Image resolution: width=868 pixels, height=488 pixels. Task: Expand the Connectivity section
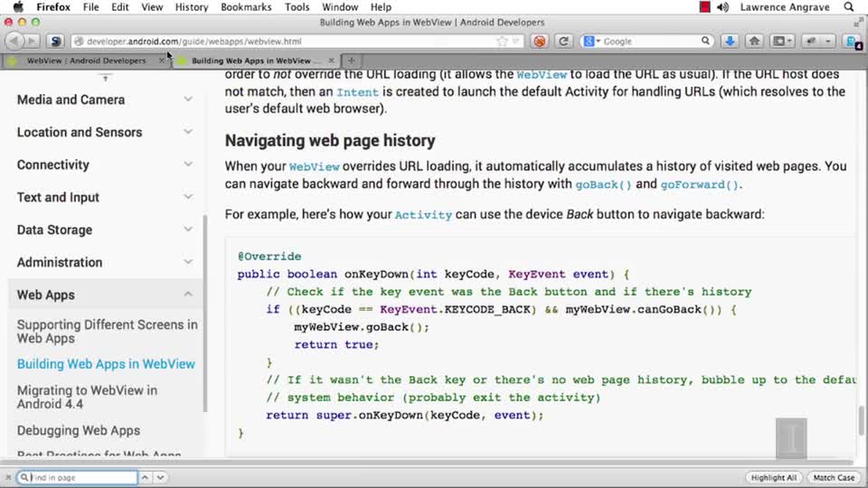click(188, 164)
